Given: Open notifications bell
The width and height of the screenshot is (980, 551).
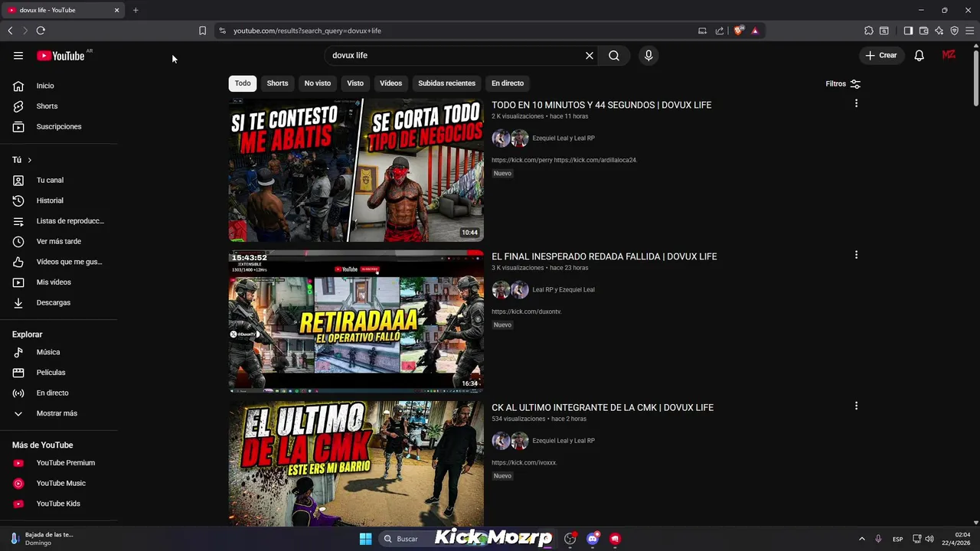Looking at the screenshot, I should point(919,56).
